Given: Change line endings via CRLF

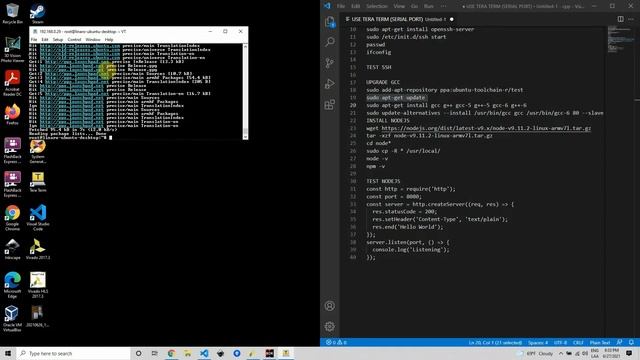Looking at the screenshot, I should click(578, 342).
